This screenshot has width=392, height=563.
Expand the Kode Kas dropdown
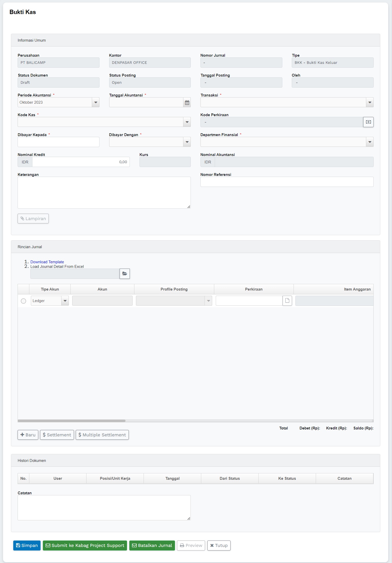tap(187, 122)
